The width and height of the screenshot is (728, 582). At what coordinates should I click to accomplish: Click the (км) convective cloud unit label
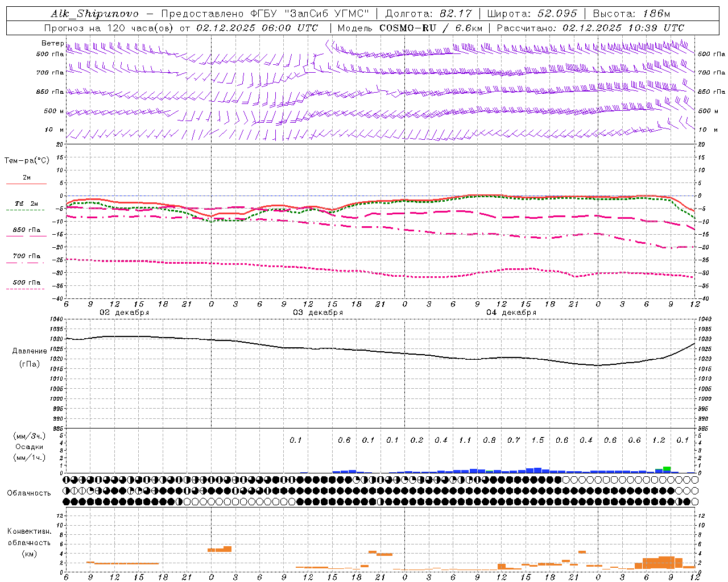point(29,554)
